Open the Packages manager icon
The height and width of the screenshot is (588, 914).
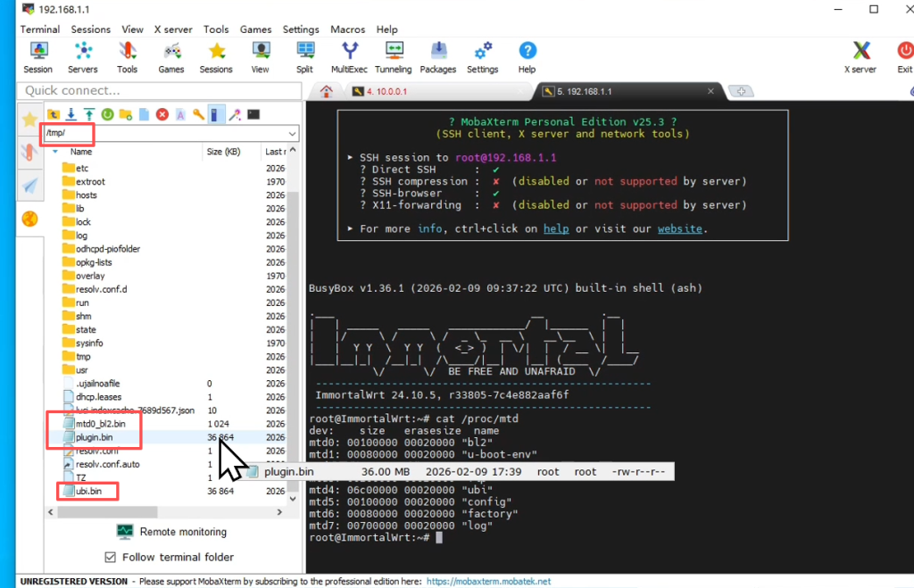[437, 56]
